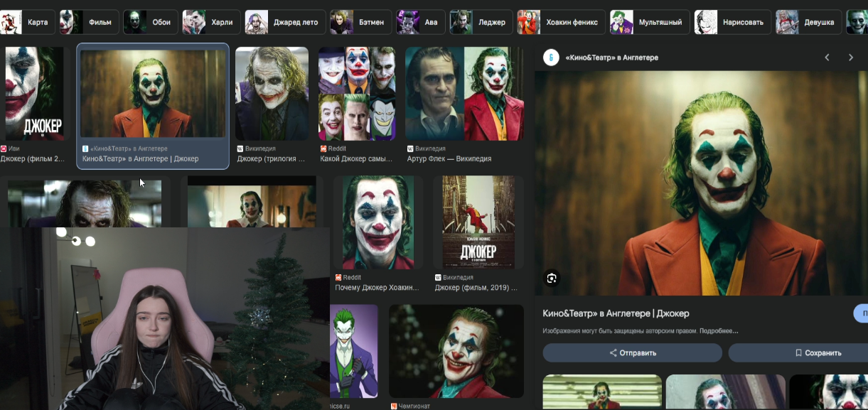Click the partially visible blue button beside preview title
This screenshot has width=868, height=410.
coord(861,313)
